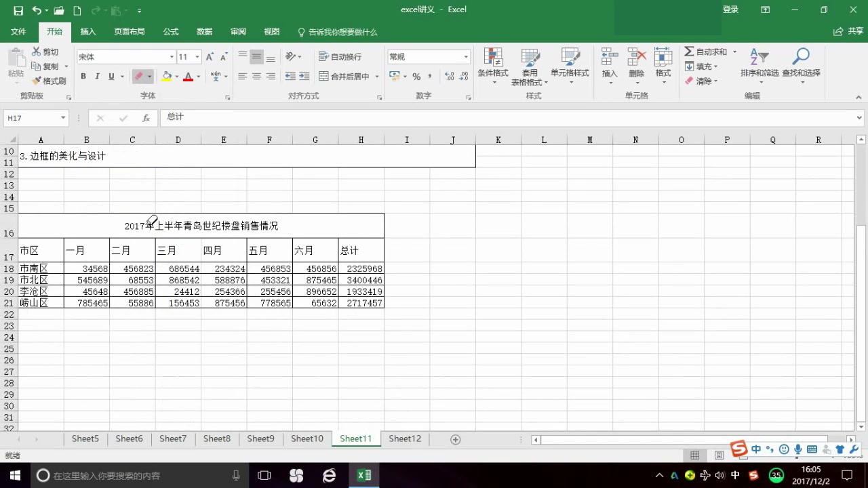The height and width of the screenshot is (488, 868).
Task: Open the fill color dropdown arrow
Action: (176, 77)
